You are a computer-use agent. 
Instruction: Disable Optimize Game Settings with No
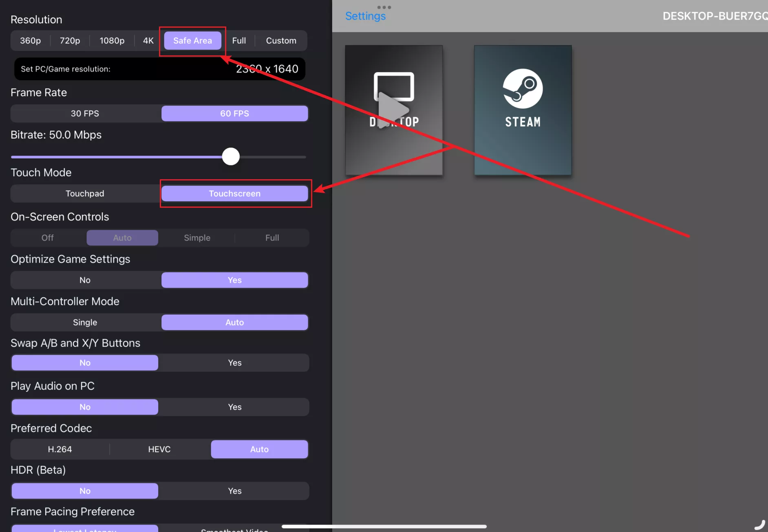[85, 280]
